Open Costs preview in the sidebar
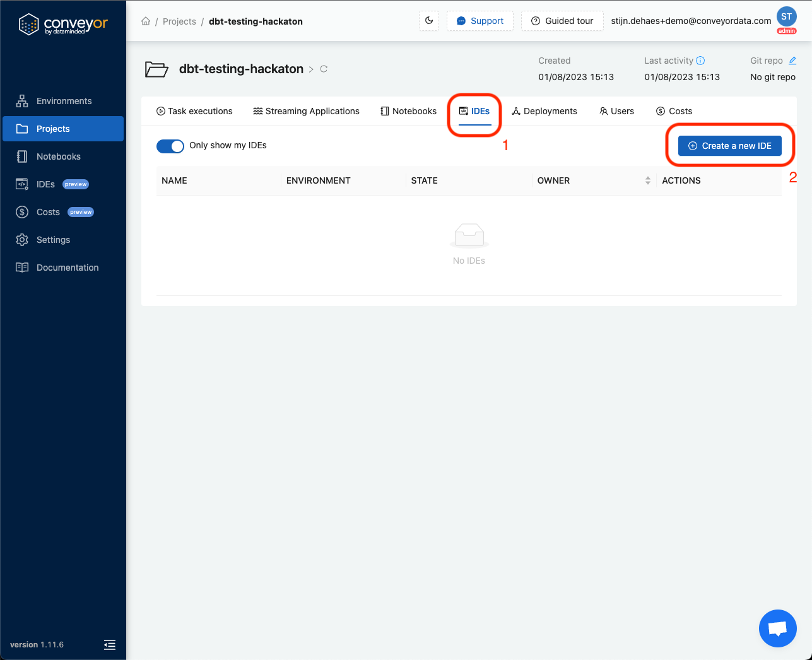Screen dimensions: 812x660 pyautogui.click(x=63, y=212)
